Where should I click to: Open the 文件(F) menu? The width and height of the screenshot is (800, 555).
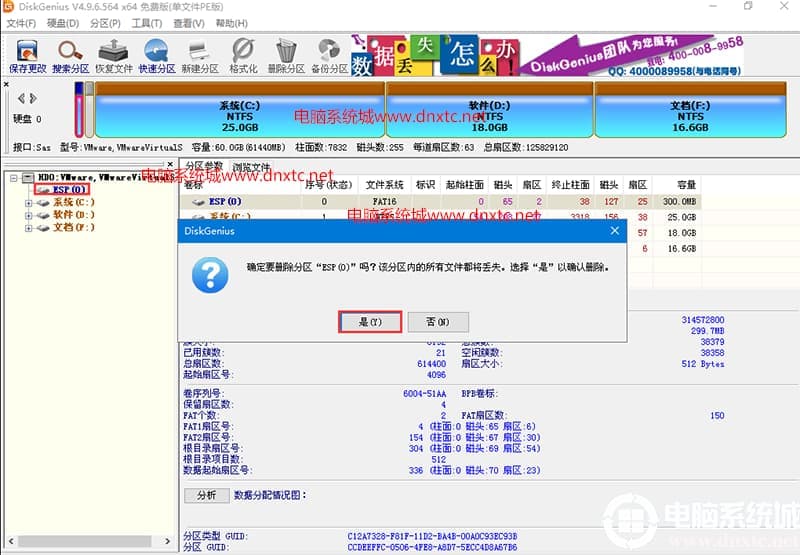21,23
